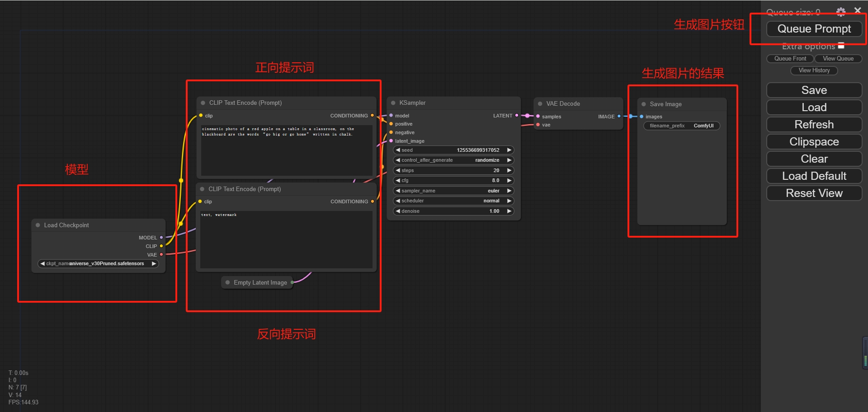Save the workflow
The image size is (868, 412).
(814, 90)
